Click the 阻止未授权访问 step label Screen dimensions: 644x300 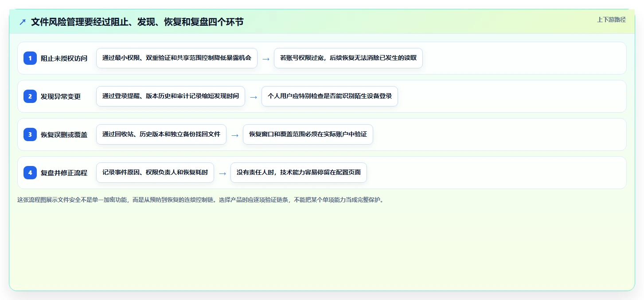pos(64,58)
